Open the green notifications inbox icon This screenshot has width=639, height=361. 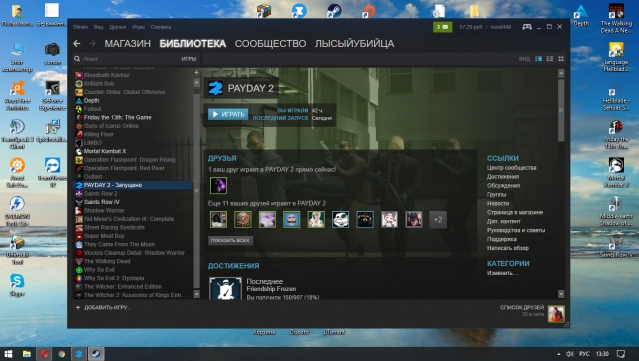pos(442,27)
